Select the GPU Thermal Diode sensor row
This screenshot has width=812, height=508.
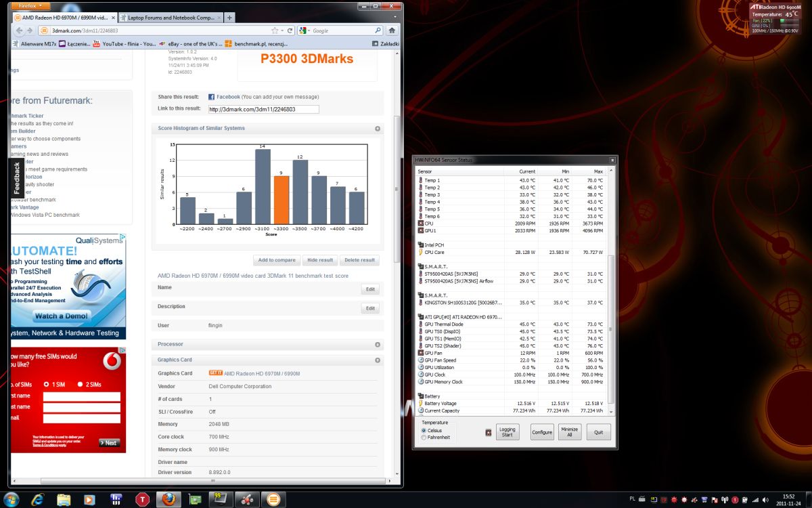point(512,324)
